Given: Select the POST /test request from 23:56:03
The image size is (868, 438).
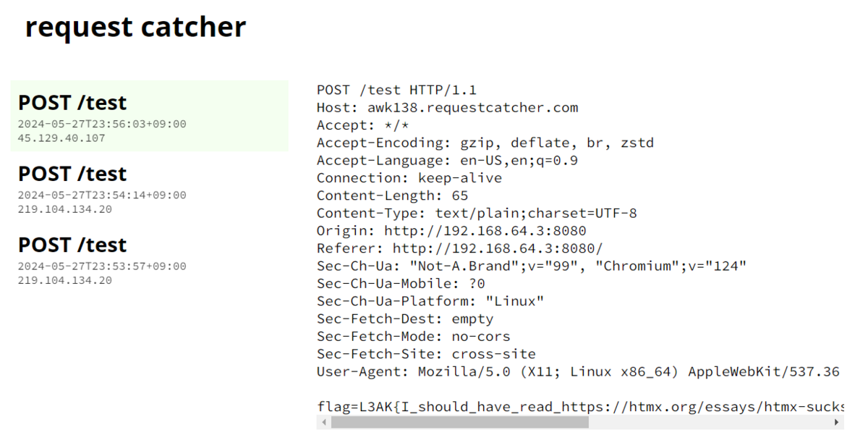Looking at the screenshot, I should (x=150, y=116).
